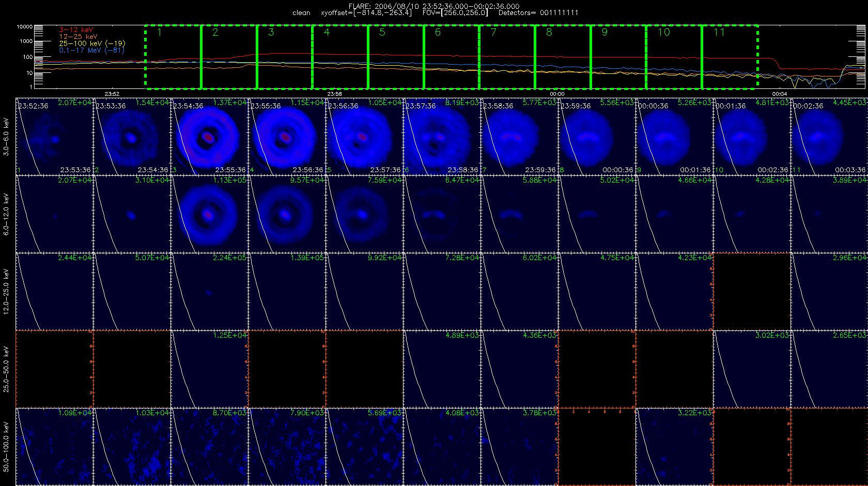868x486 pixels.
Task: Click the end time label 00:03:36
Action: point(850,170)
